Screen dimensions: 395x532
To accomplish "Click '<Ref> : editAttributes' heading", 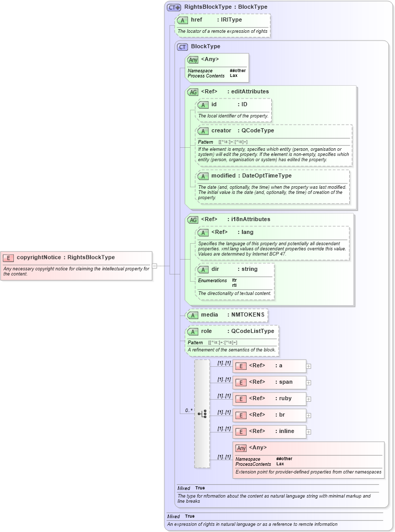I will (x=235, y=91).
